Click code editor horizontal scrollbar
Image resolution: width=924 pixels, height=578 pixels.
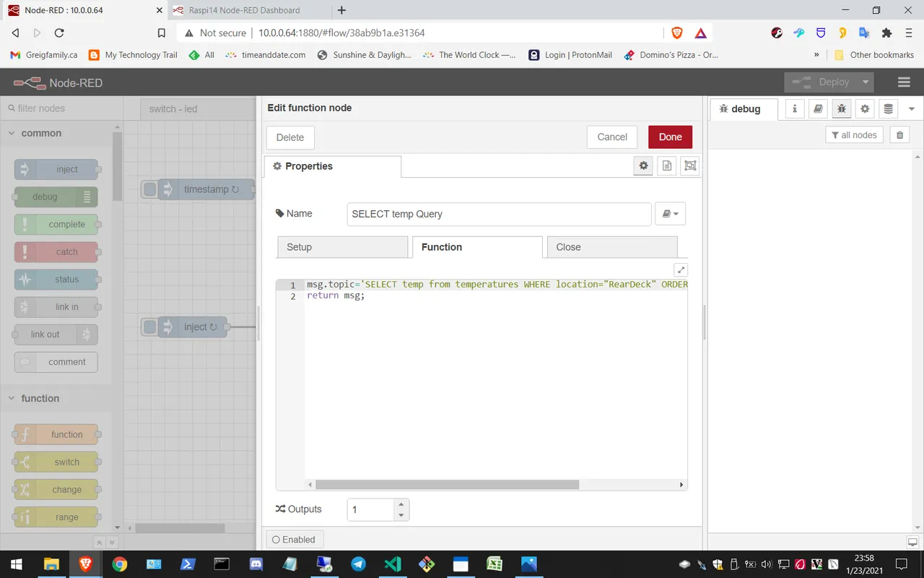(x=447, y=485)
